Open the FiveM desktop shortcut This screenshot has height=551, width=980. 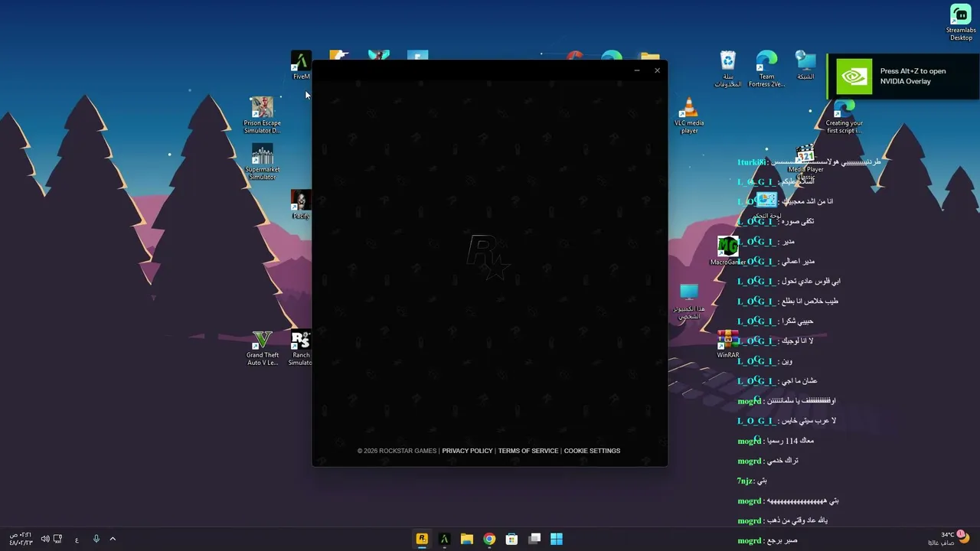click(x=301, y=66)
